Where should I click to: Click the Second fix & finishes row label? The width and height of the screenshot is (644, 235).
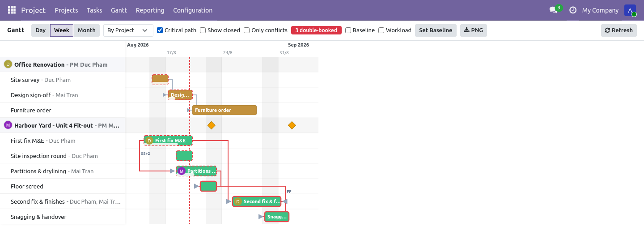click(66, 201)
